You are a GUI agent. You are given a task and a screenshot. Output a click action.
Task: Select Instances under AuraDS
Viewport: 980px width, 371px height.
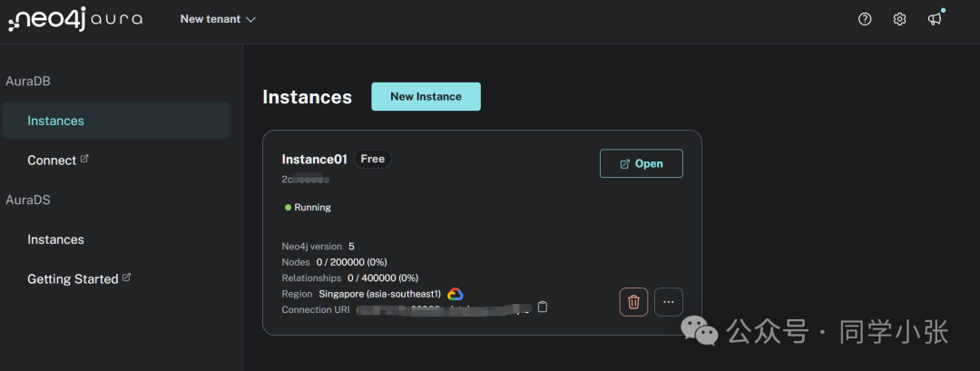pos(55,239)
